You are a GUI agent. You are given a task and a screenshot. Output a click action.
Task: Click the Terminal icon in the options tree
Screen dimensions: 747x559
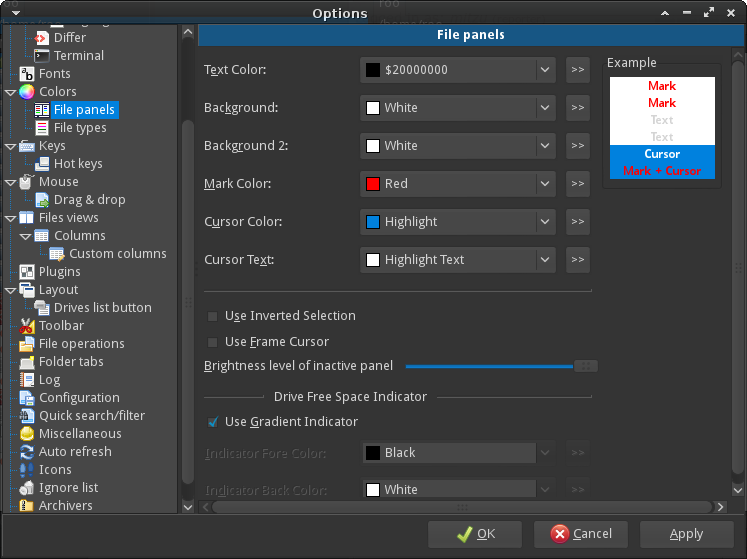(41, 56)
